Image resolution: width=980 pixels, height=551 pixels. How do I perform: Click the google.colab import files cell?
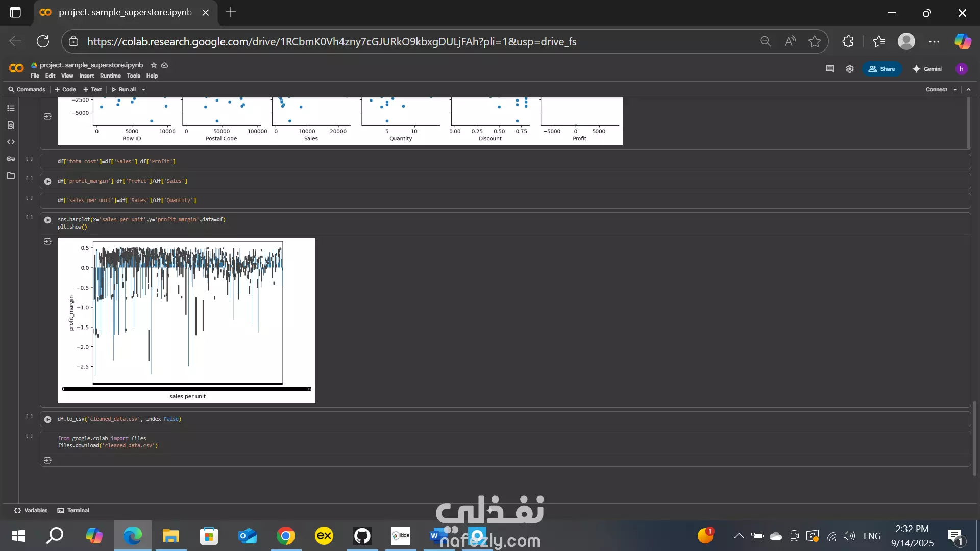coord(505,442)
